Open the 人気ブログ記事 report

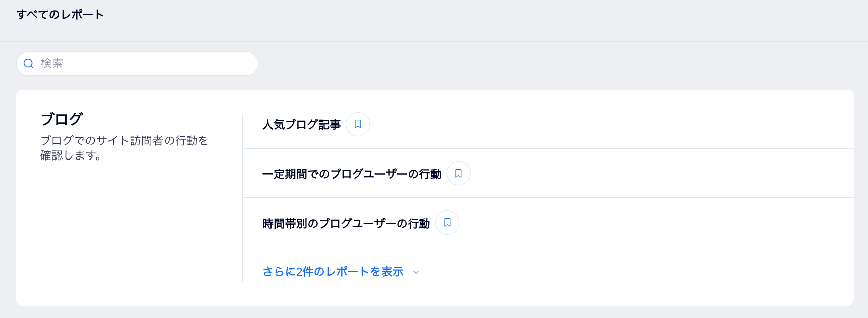pos(301,124)
